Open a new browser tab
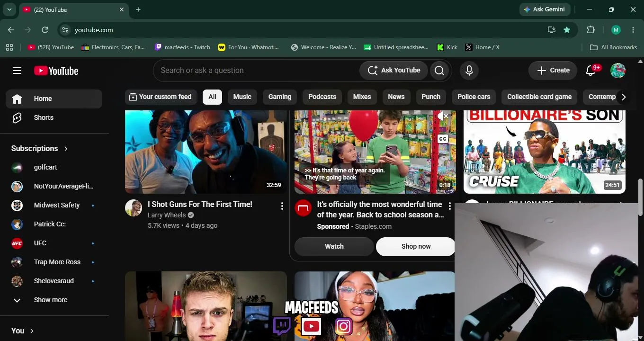 [x=138, y=9]
